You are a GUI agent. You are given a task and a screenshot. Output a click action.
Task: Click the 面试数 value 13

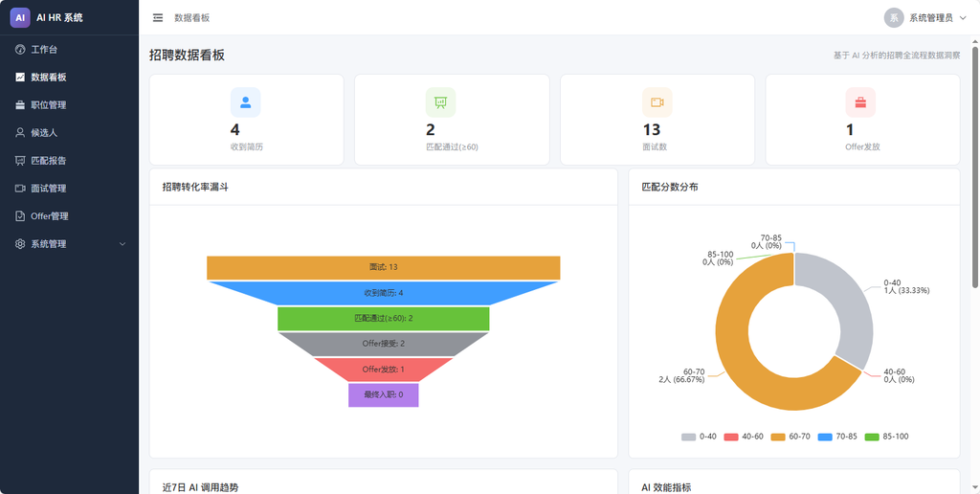pyautogui.click(x=651, y=130)
